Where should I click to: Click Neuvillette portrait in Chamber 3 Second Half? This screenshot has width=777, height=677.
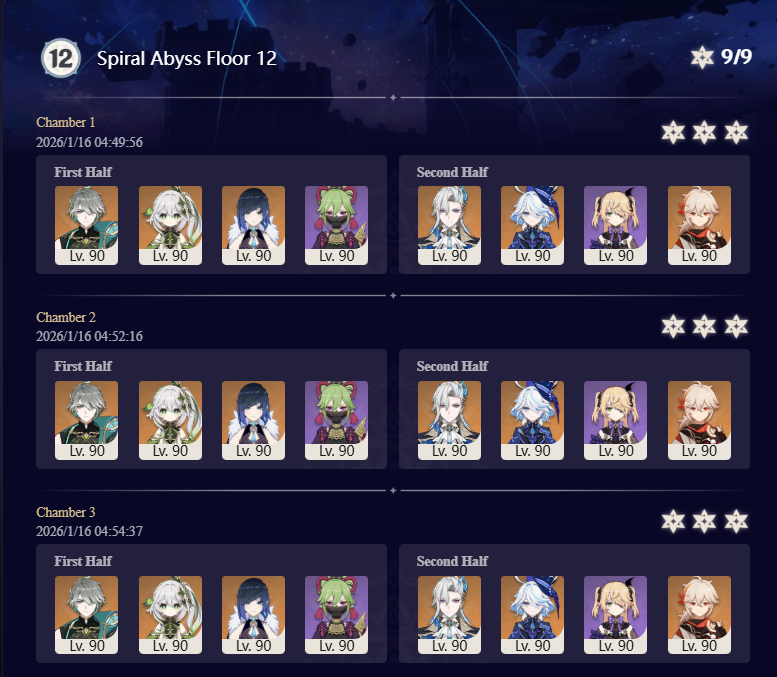(449, 615)
